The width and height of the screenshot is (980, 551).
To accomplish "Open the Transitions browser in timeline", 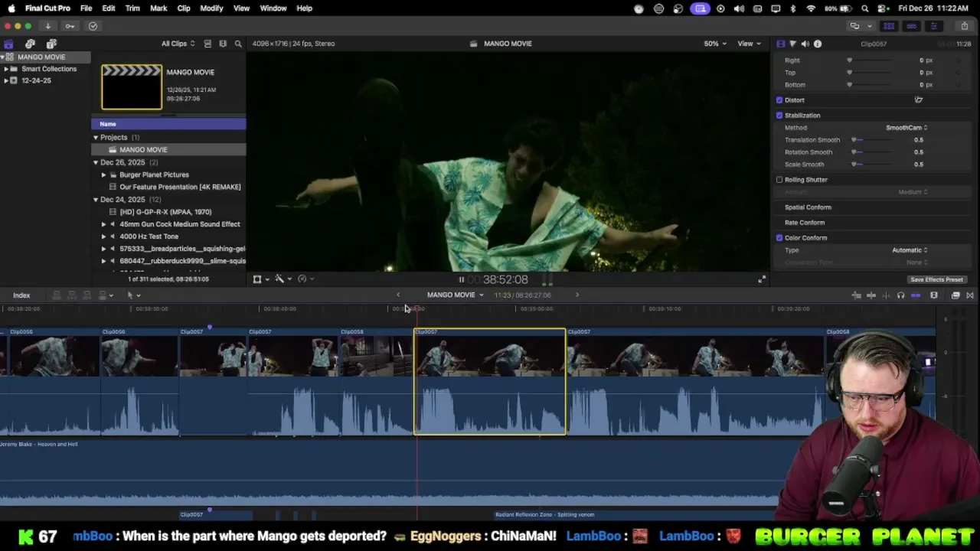I will 970,295.
